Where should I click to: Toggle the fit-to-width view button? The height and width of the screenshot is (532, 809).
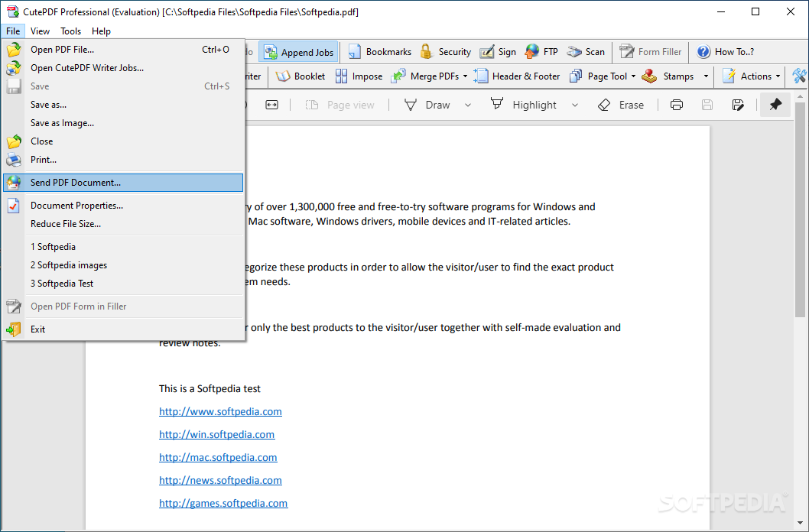(271, 105)
